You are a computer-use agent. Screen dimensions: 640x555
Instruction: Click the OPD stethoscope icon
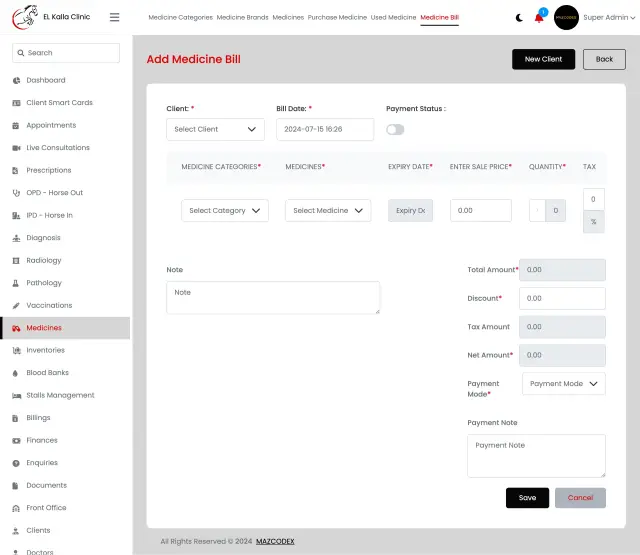coord(16,193)
